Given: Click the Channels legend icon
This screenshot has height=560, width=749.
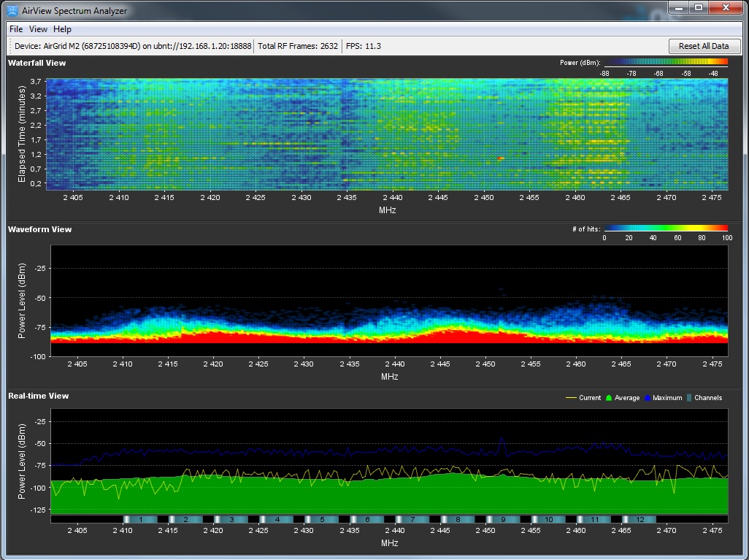Looking at the screenshot, I should pos(688,398).
